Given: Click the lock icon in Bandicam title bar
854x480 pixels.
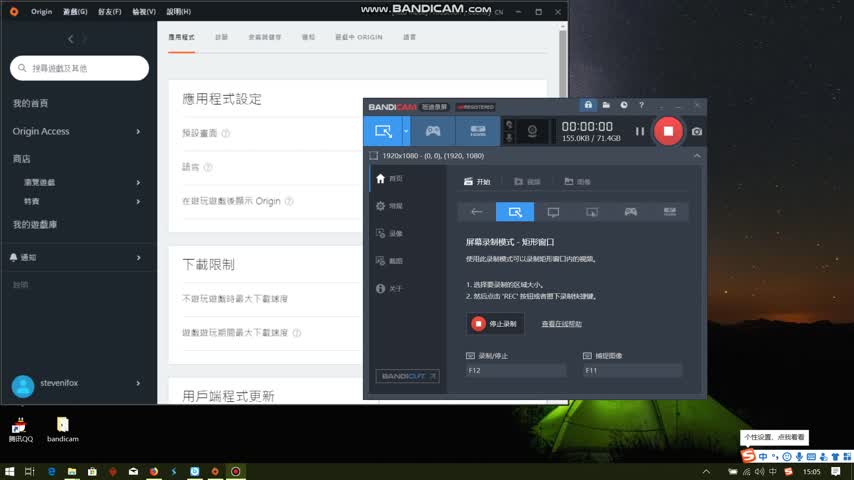Looking at the screenshot, I should pyautogui.click(x=588, y=105).
